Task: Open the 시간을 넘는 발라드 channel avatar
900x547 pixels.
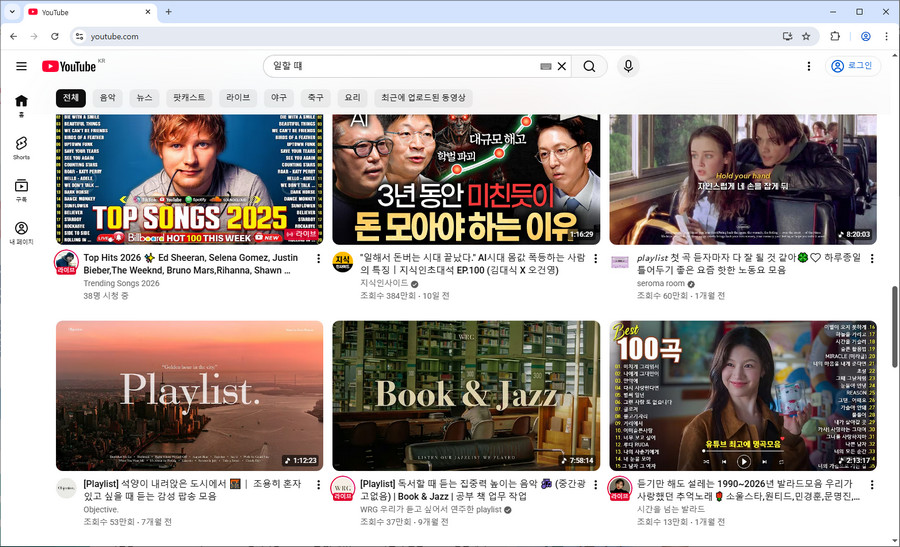Action: coord(619,488)
